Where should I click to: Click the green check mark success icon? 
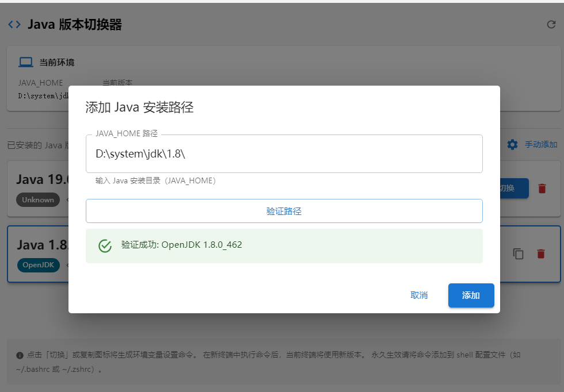[105, 245]
